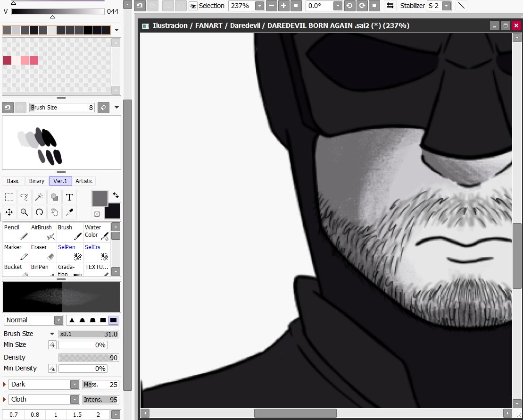523x420 pixels.
Task: Select the Hand pan tool
Action: point(54,212)
